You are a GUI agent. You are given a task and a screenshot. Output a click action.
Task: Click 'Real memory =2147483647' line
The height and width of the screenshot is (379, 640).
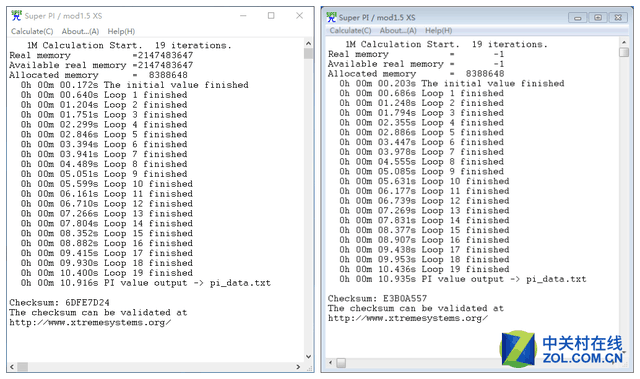coord(101,55)
